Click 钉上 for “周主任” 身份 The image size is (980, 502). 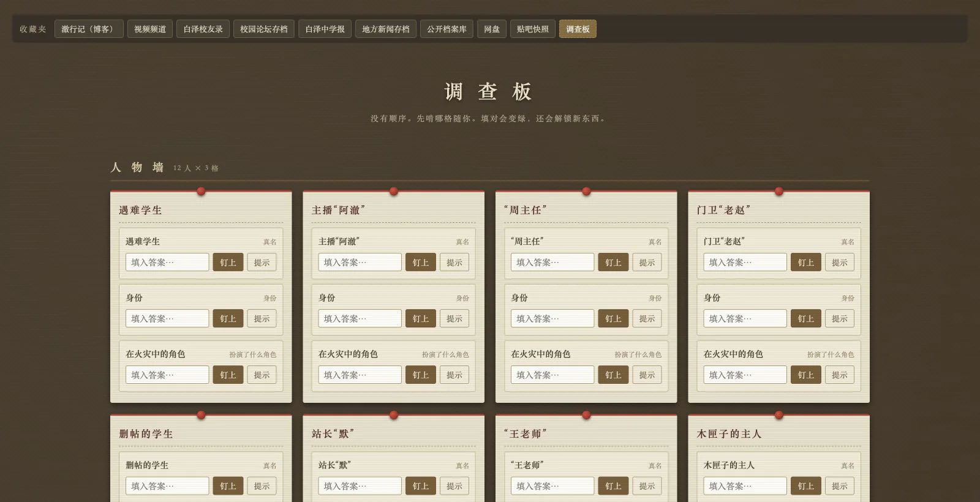point(613,318)
